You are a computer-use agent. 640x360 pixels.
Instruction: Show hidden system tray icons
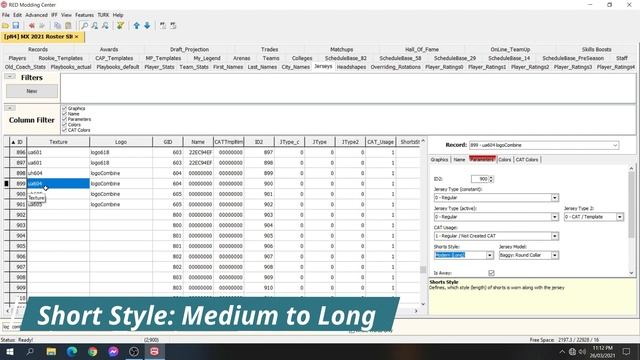562,352
